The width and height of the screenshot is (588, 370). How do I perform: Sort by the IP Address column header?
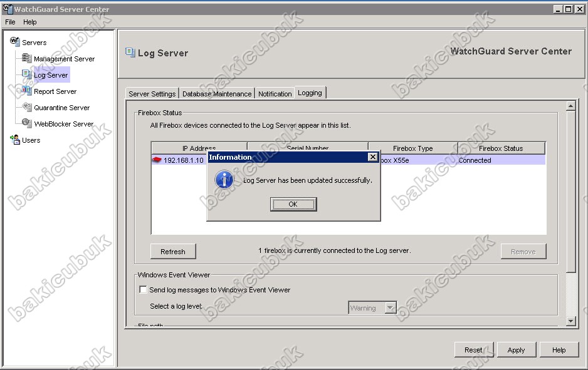[x=199, y=148]
